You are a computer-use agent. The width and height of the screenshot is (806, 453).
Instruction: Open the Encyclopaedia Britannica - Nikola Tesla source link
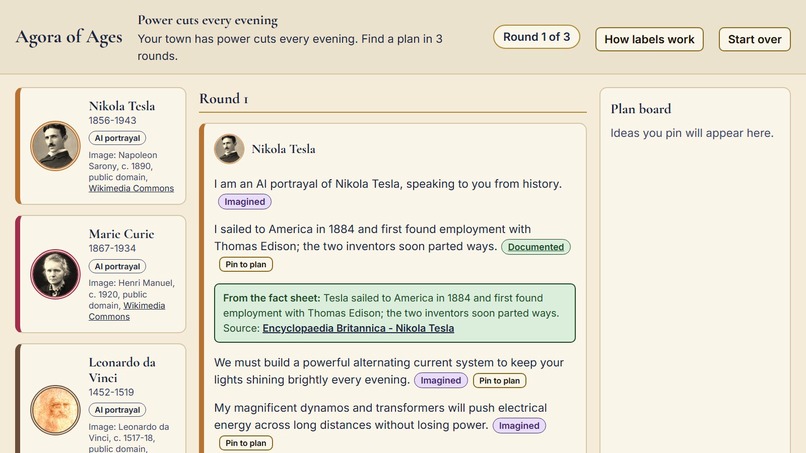tap(358, 328)
